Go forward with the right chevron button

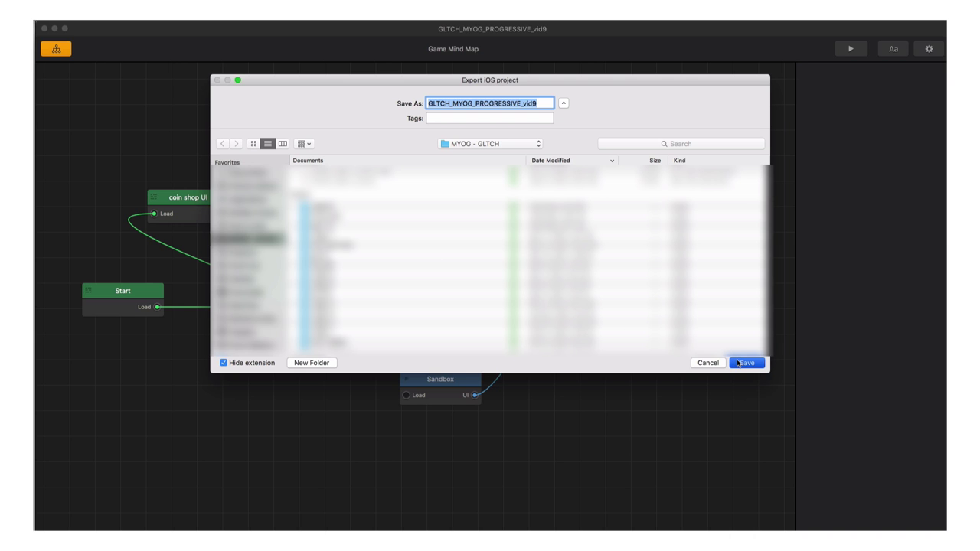237,144
